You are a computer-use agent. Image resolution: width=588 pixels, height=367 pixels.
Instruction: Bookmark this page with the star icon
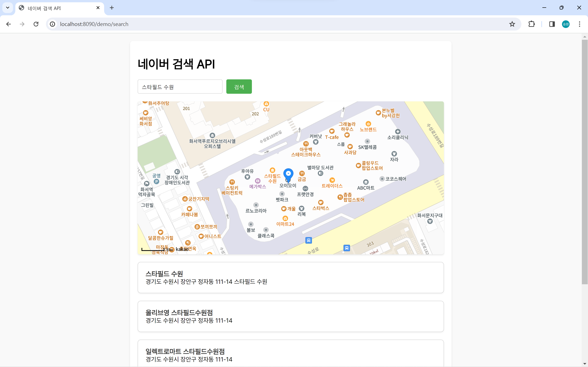512,24
